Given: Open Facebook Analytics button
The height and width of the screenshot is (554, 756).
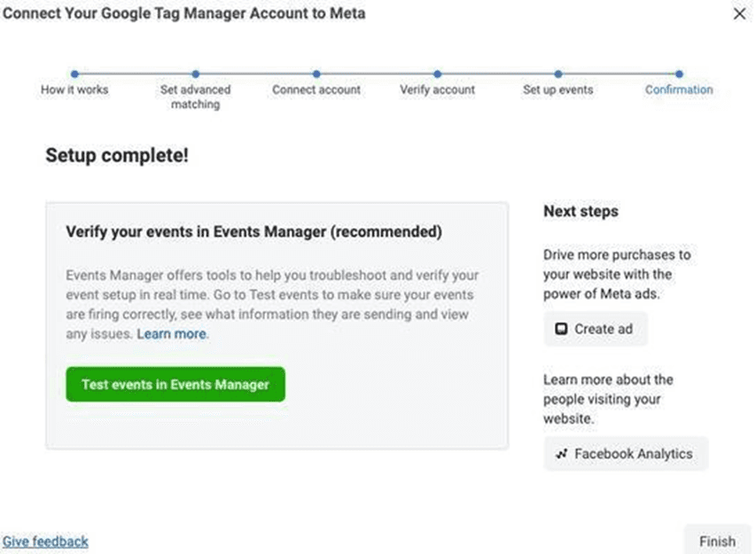Looking at the screenshot, I should (x=626, y=454).
